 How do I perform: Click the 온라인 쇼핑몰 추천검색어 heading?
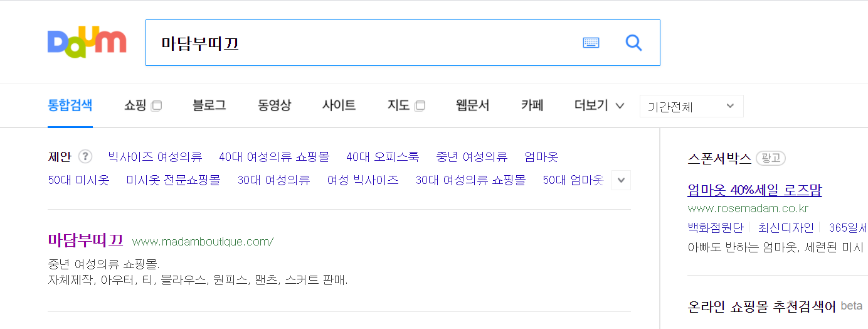pyautogui.click(x=761, y=306)
